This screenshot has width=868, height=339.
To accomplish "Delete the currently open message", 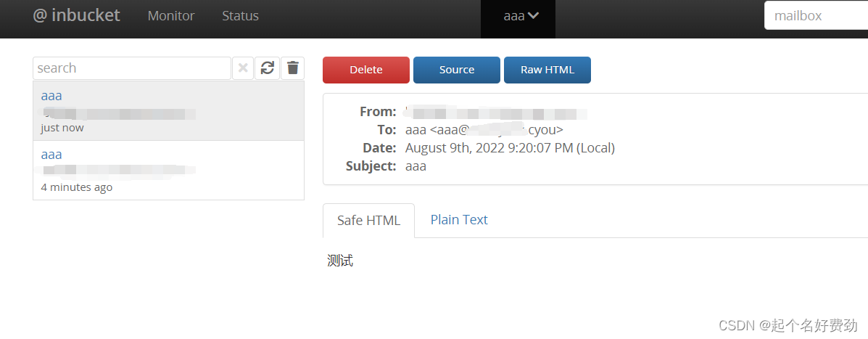I will coord(366,70).
